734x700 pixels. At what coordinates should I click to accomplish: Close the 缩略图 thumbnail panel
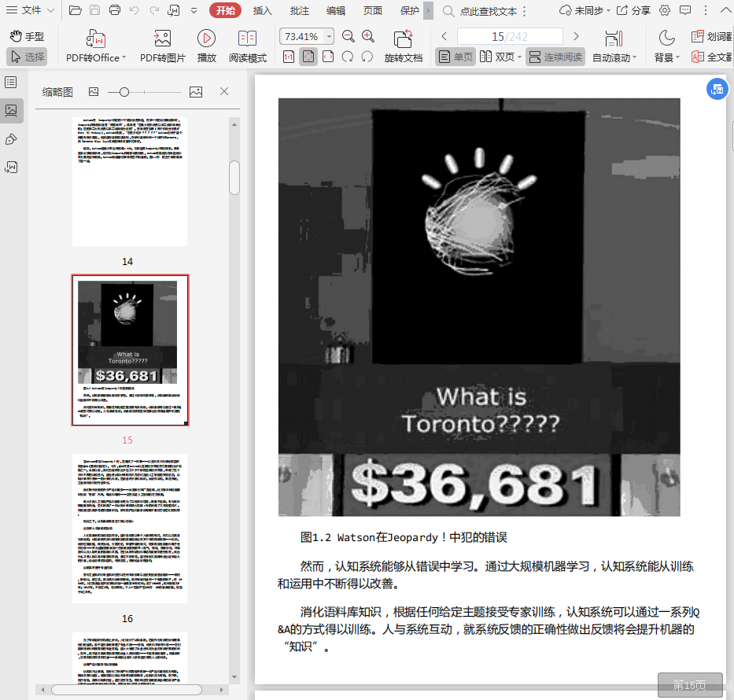[x=224, y=91]
